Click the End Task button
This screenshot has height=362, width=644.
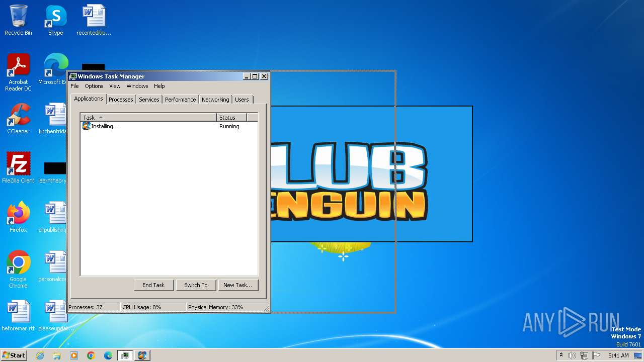[153, 285]
